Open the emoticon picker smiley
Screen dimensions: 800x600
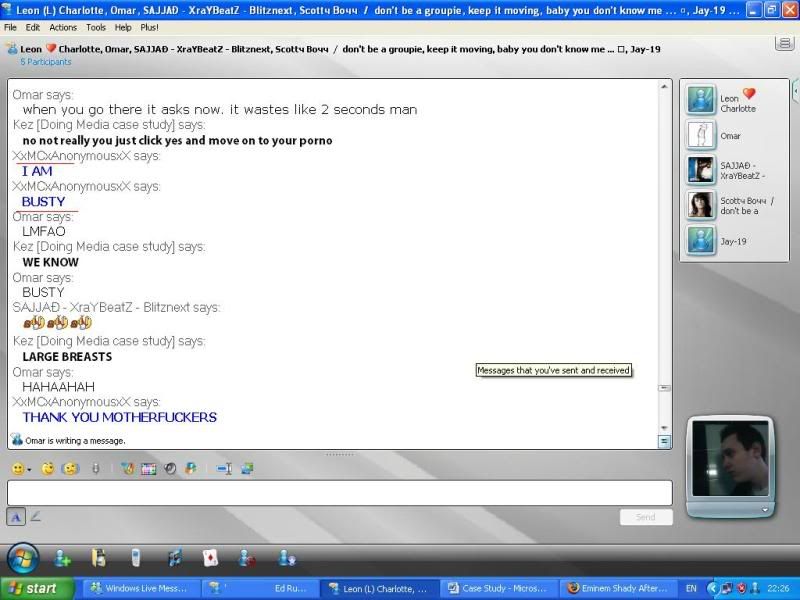(x=17, y=469)
